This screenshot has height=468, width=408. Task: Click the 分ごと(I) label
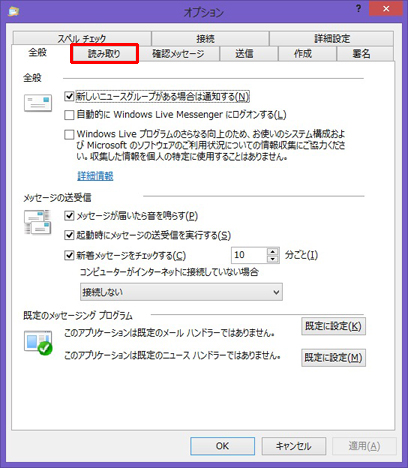click(x=301, y=255)
